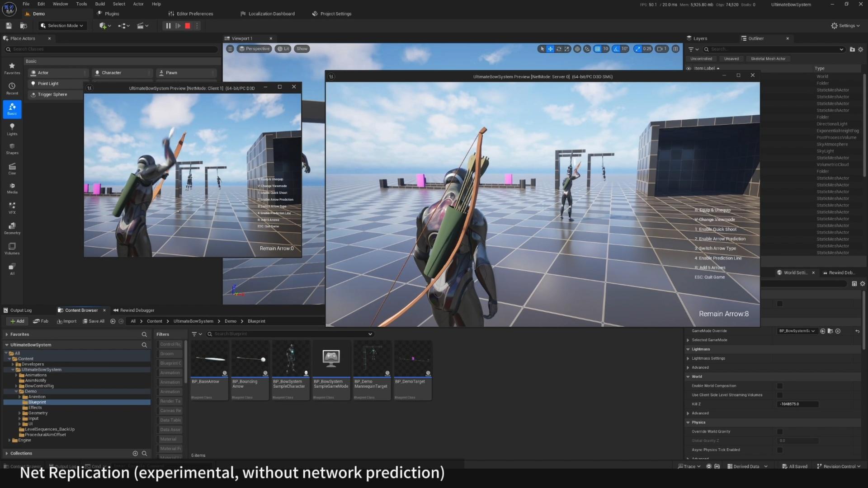Select the Volumes category icon
868x488 pixels.
[12, 248]
